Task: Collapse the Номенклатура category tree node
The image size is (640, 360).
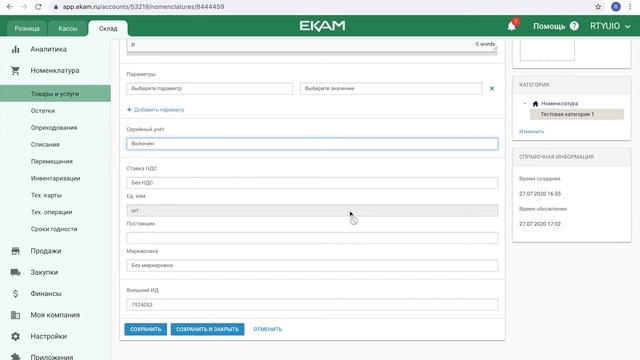Action: [x=525, y=104]
